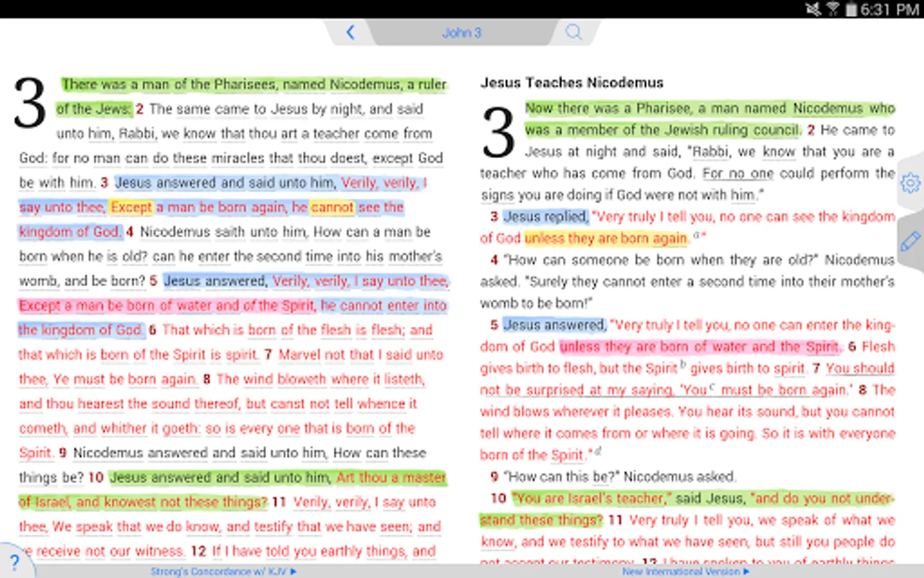
Task: Open the settings gear on the side tab
Action: pyautogui.click(x=911, y=183)
